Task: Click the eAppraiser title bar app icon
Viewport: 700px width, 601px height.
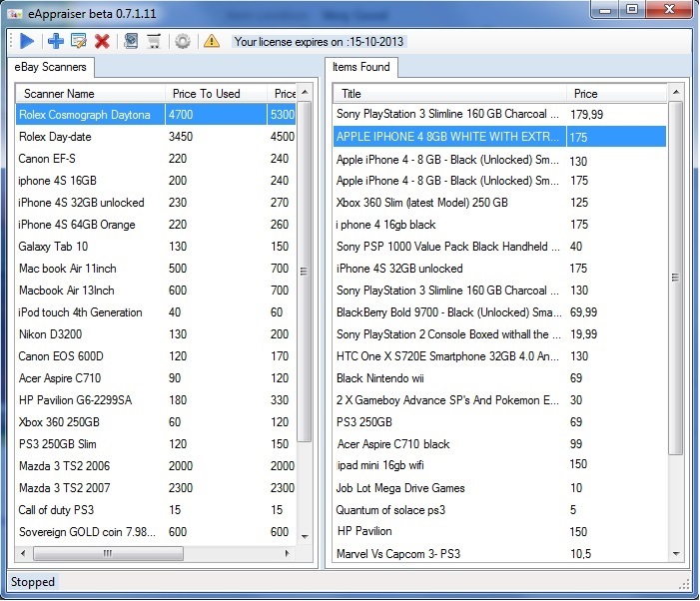Action: [x=15, y=14]
